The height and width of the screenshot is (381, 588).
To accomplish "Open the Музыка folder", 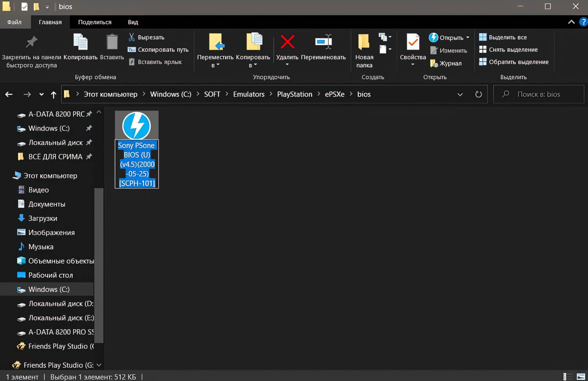I will point(35,247).
